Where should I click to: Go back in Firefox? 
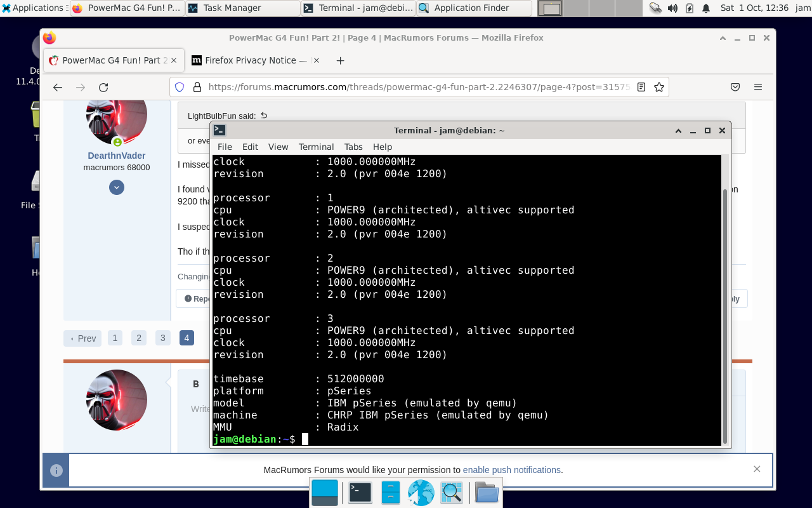pos(58,87)
